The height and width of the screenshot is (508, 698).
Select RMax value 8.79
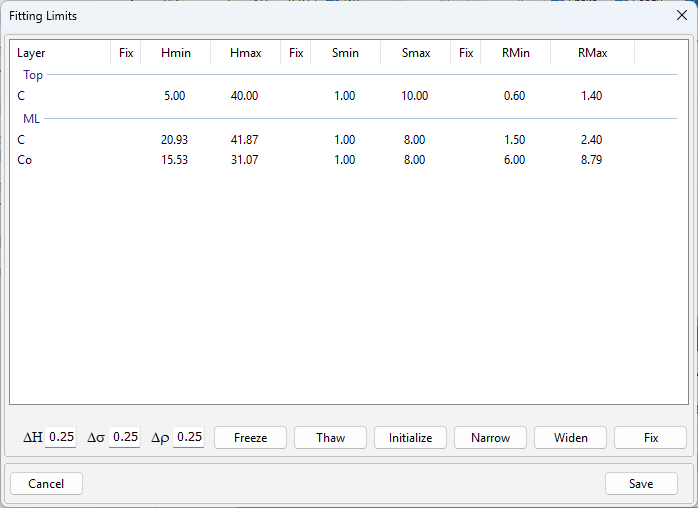(x=592, y=160)
